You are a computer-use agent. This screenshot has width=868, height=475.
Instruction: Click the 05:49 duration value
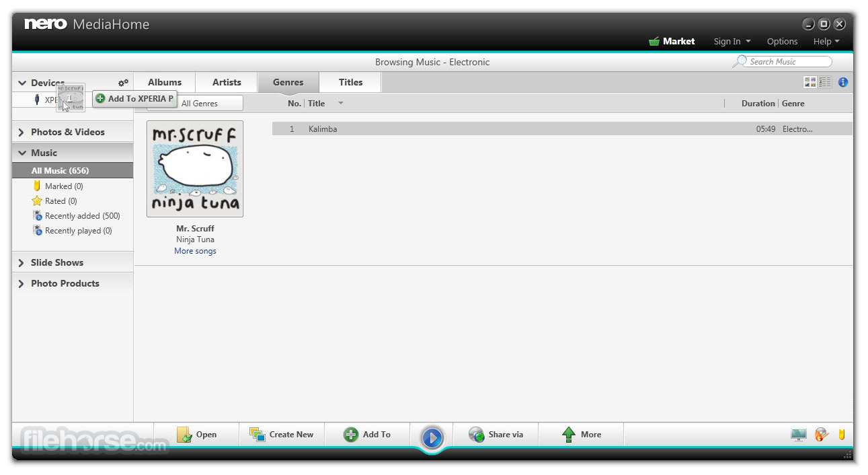tap(765, 129)
